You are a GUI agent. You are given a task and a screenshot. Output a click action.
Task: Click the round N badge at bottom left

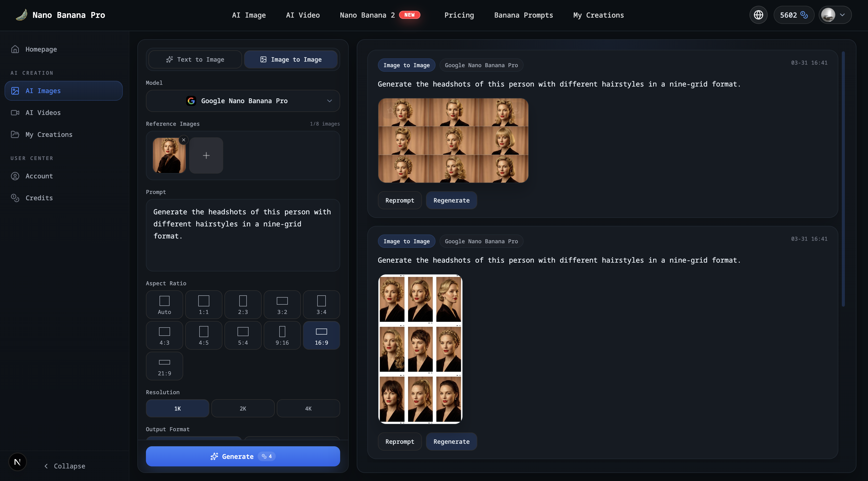click(x=18, y=462)
